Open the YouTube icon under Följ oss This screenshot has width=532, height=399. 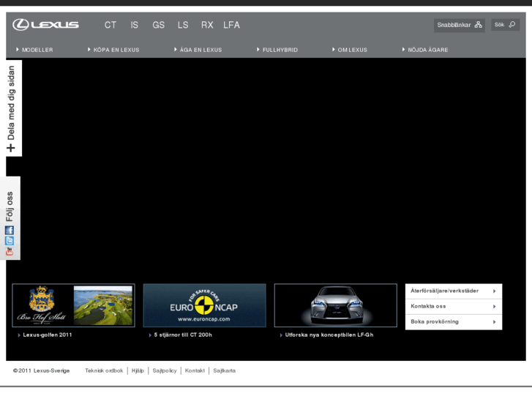point(10,251)
